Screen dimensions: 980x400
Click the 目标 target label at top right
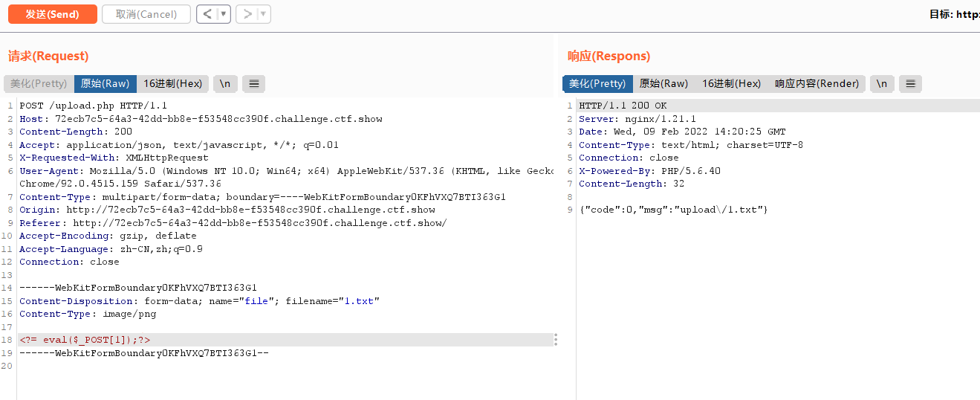(954, 14)
